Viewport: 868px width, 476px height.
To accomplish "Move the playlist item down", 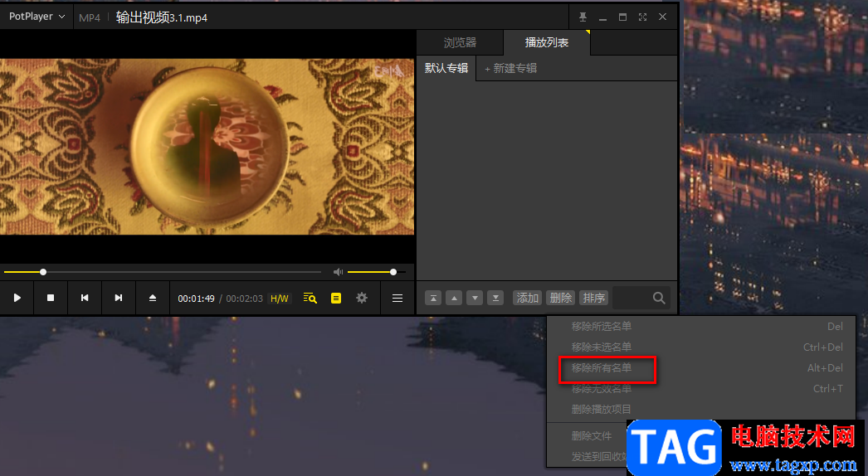I will click(x=475, y=298).
